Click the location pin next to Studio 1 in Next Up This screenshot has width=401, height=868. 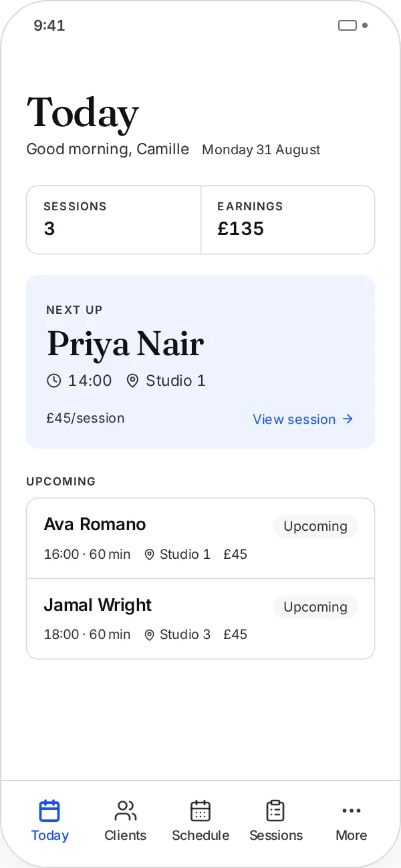pos(132,381)
